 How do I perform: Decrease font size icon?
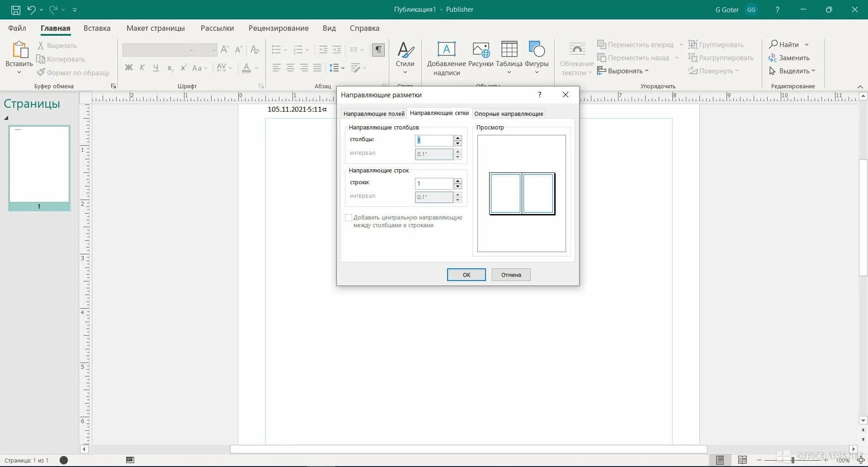pyautogui.click(x=239, y=49)
